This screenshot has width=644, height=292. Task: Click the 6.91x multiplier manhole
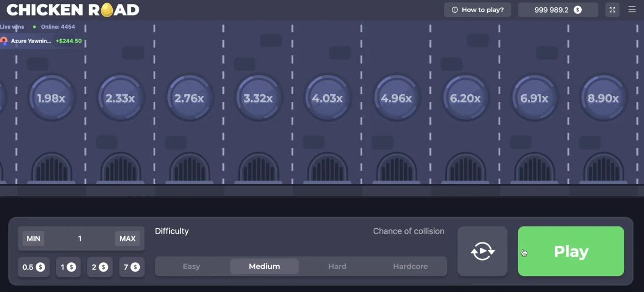click(x=534, y=98)
